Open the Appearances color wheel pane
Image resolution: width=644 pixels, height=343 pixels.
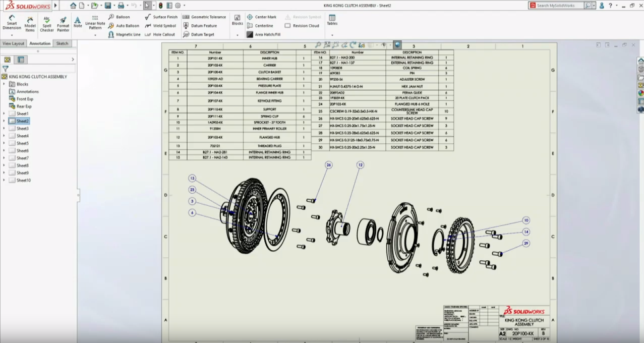pyautogui.click(x=640, y=93)
